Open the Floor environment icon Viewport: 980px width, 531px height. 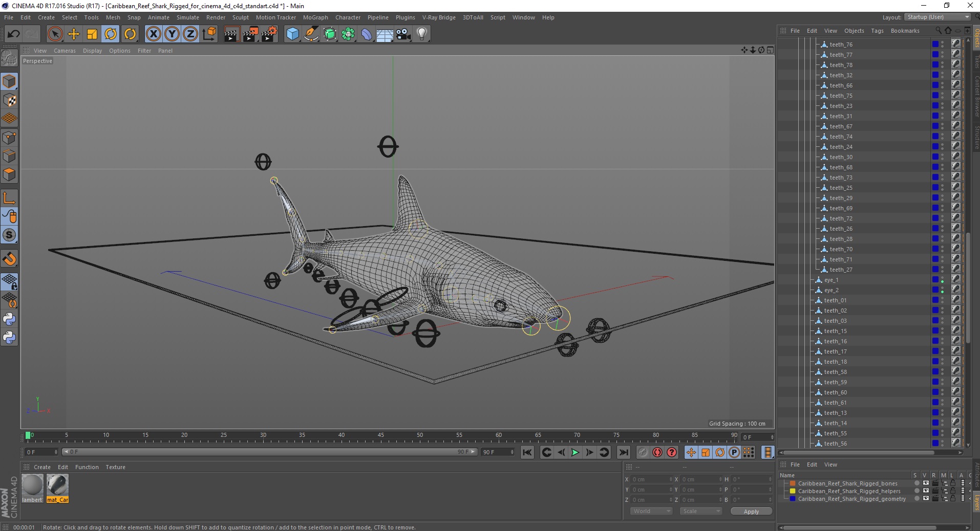tap(385, 34)
